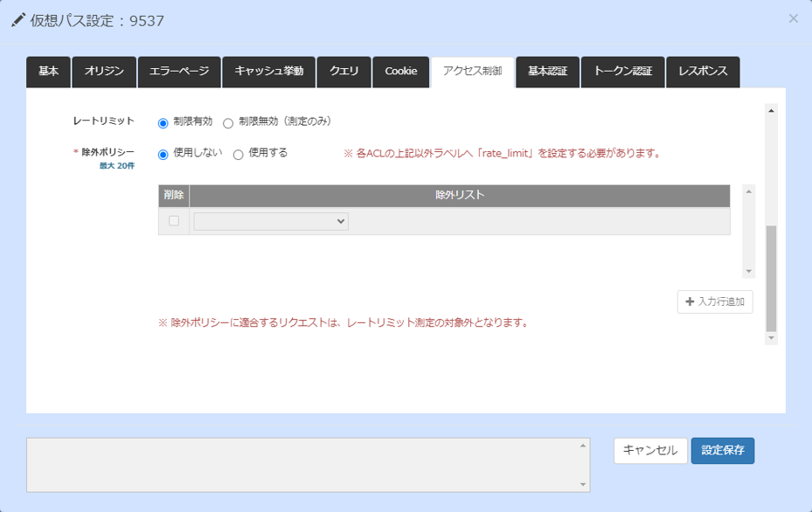The image size is (812, 512).
Task: Select the アクセス制御 tab
Action: (x=472, y=72)
